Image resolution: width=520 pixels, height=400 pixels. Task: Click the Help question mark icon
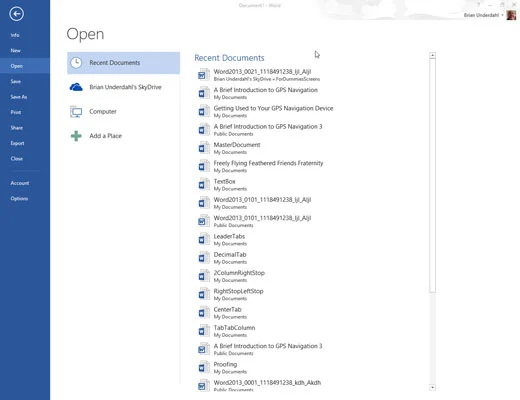478,5
